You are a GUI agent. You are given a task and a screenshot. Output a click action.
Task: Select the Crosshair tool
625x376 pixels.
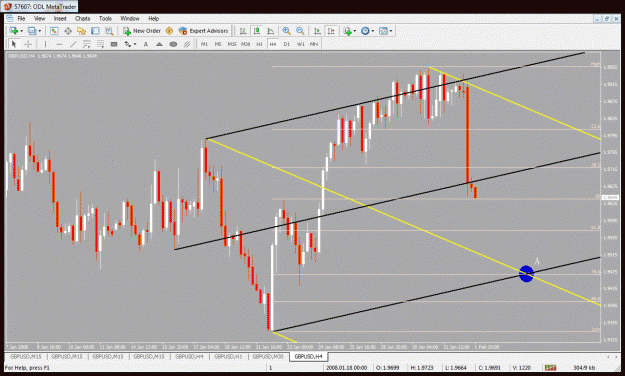(x=28, y=44)
